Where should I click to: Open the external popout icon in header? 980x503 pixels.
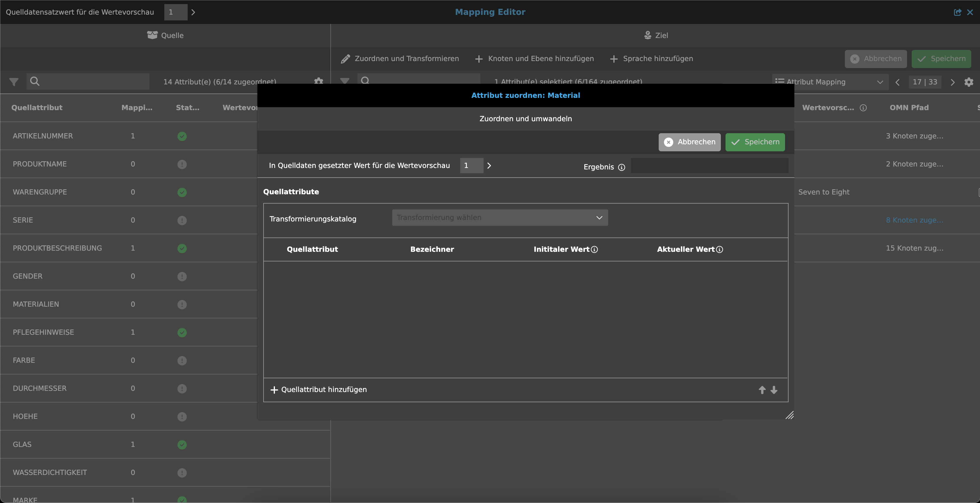(x=957, y=12)
